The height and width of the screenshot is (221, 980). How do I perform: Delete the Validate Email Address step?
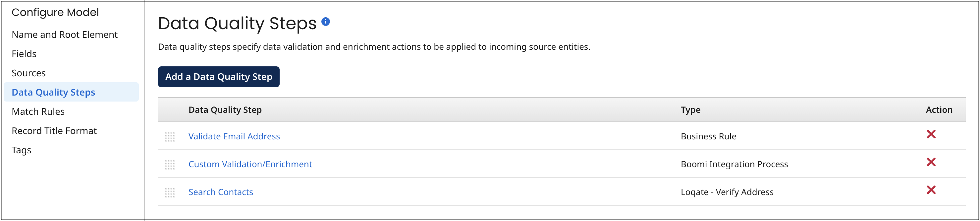point(931,134)
